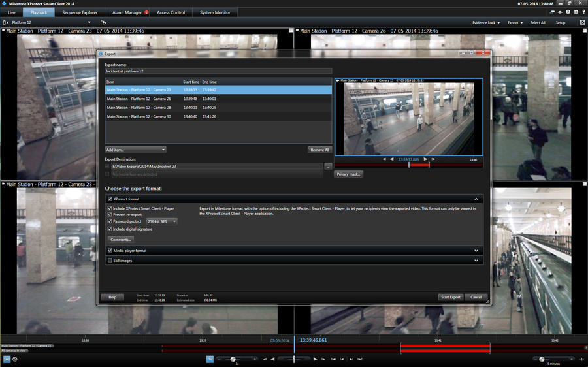The height and width of the screenshot is (367, 588).
Task: Click the Comments button
Action: coord(121,240)
